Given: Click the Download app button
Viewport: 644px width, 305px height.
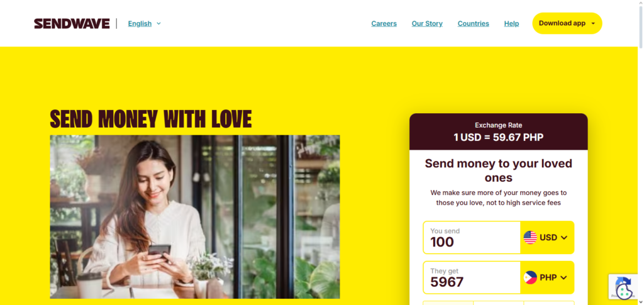Looking at the screenshot, I should [567, 23].
